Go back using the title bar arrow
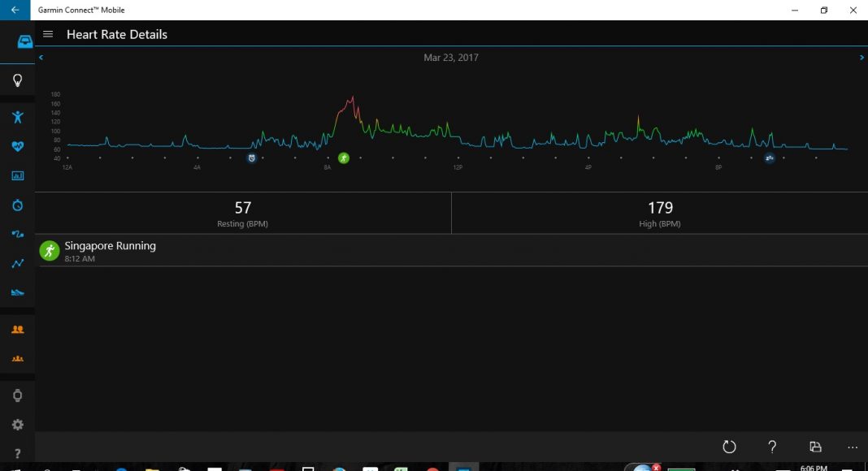This screenshot has height=471, width=868. 15,10
